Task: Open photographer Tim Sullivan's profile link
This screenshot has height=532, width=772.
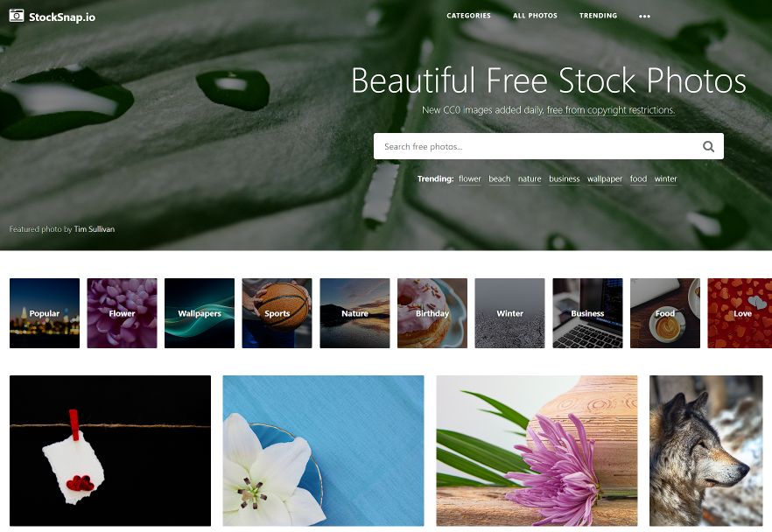Action: (95, 229)
